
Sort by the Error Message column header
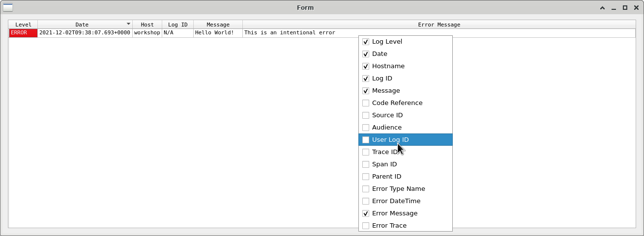(439, 25)
